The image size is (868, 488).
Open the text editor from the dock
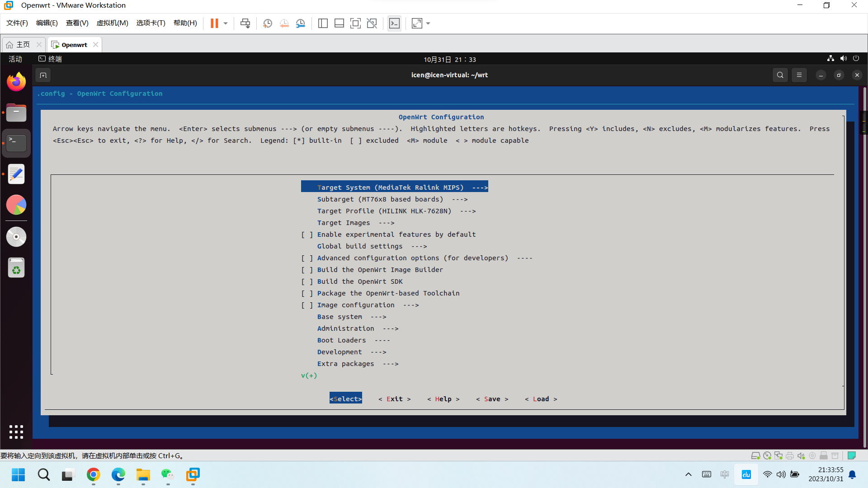16,174
